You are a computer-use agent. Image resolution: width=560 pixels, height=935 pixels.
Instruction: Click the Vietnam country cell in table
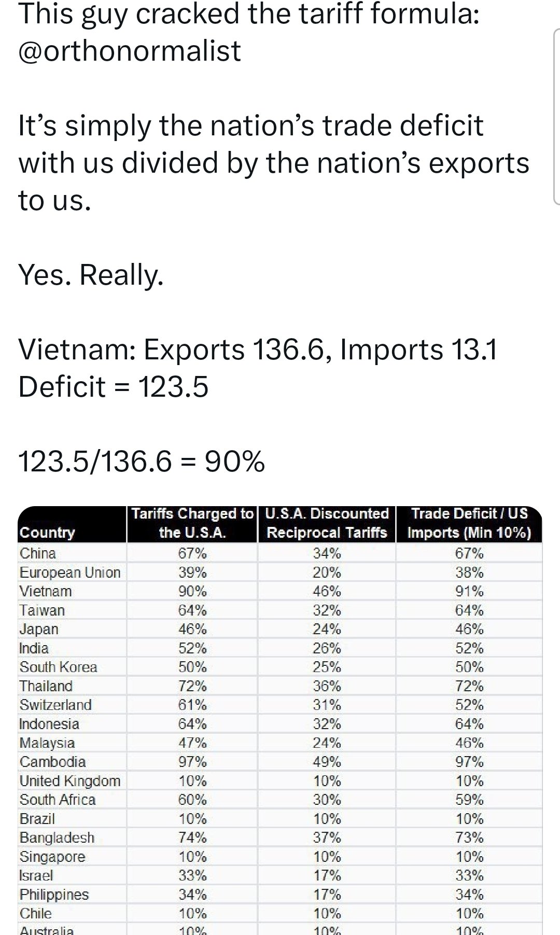click(46, 591)
